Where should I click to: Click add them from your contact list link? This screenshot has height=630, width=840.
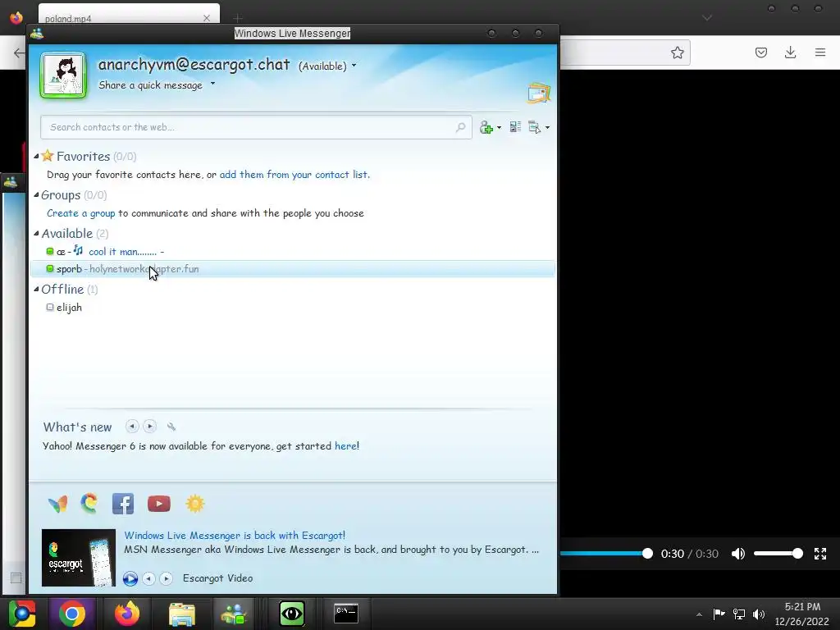coord(294,175)
